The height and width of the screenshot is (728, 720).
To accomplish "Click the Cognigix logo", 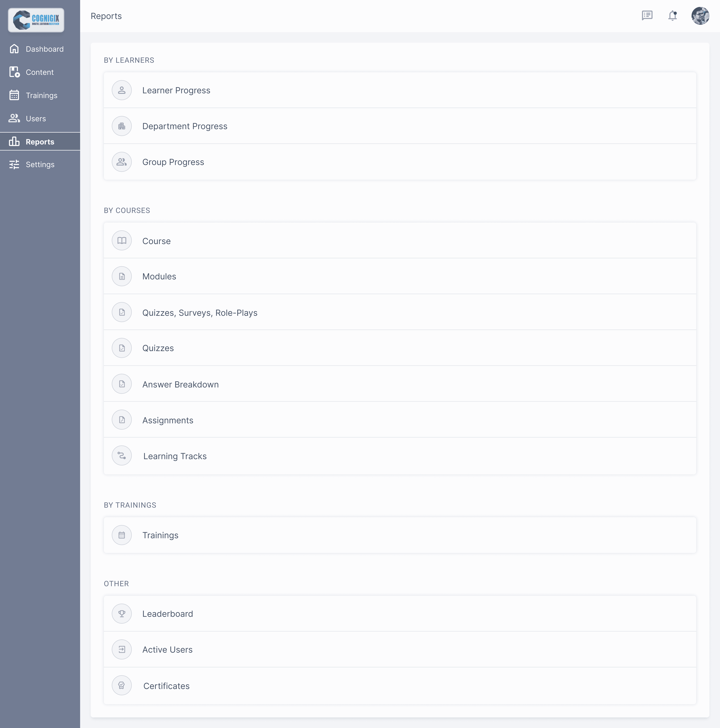I will pyautogui.click(x=36, y=20).
